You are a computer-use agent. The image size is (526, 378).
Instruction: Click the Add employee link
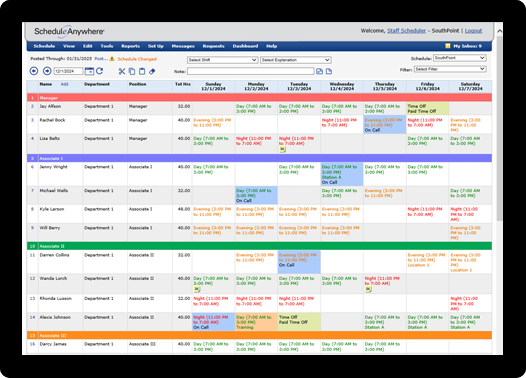64,84
